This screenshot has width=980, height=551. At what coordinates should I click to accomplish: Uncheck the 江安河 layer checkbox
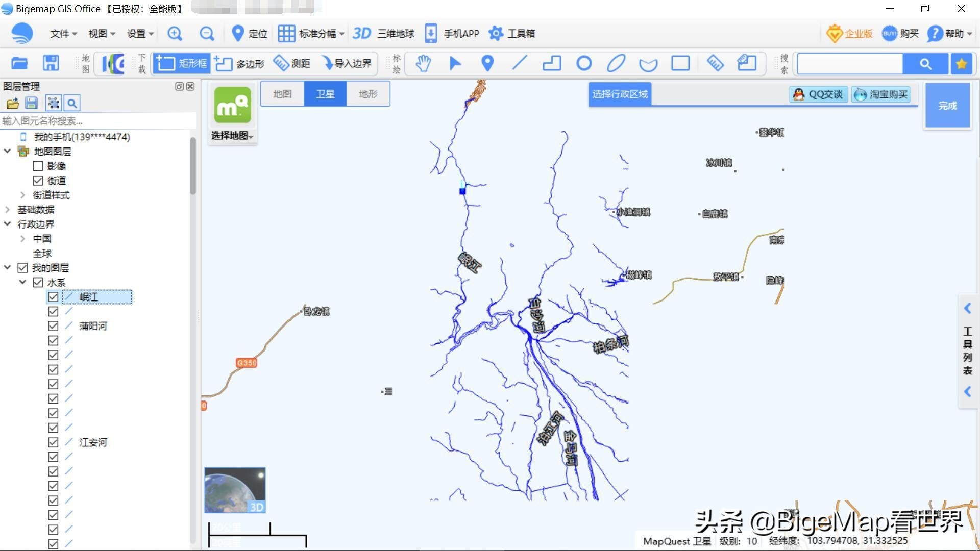54,442
